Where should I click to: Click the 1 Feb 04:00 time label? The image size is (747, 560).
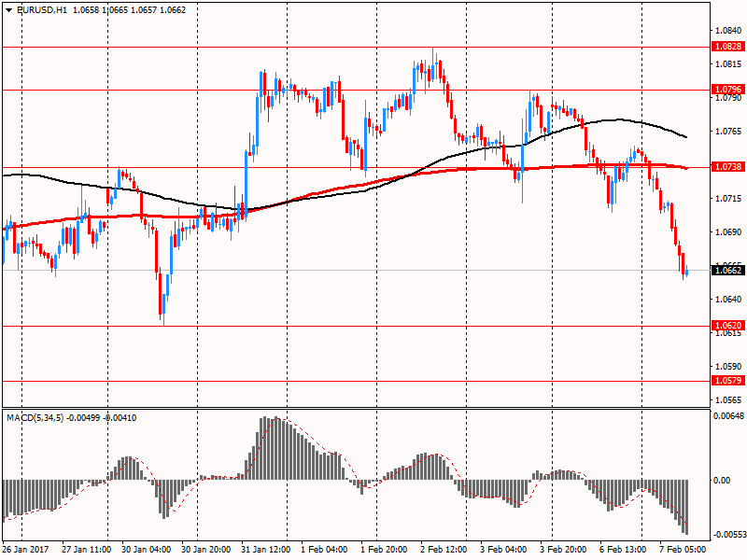[324, 549]
